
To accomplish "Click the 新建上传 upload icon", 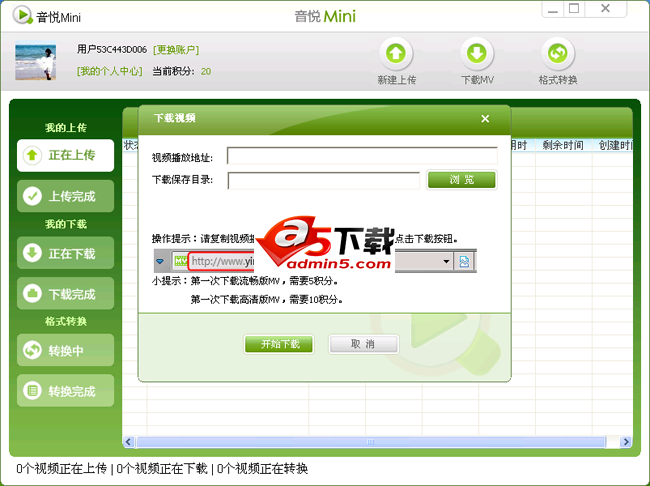I will tap(396, 53).
